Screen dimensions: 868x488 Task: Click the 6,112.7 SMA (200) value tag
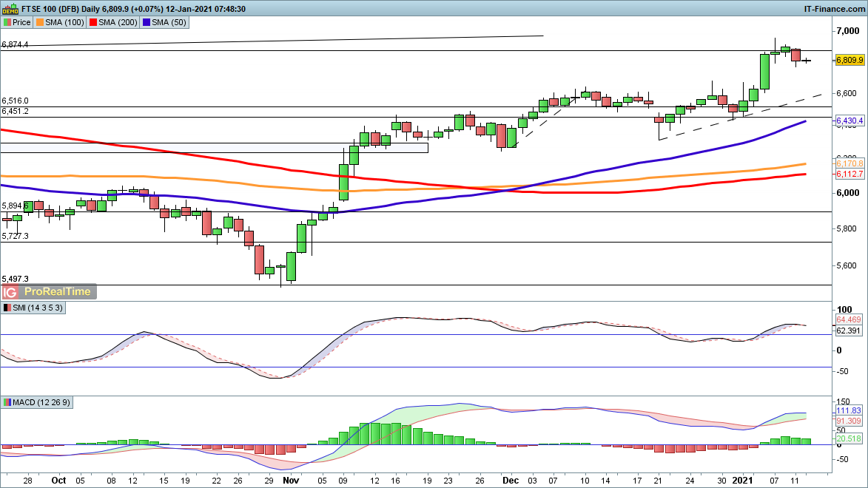850,174
